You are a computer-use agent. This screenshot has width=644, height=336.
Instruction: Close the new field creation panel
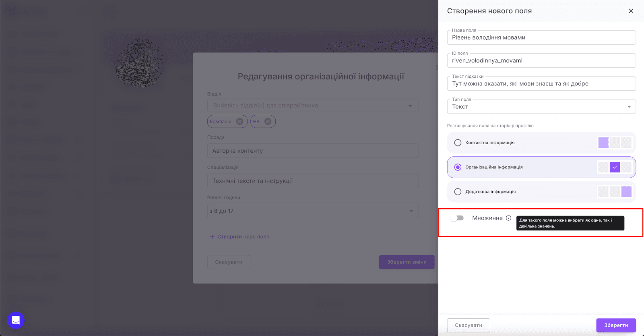[x=631, y=11]
